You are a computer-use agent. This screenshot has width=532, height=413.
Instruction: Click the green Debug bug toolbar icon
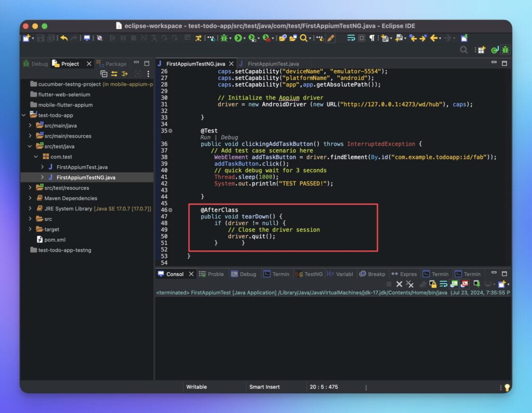[x=224, y=38]
